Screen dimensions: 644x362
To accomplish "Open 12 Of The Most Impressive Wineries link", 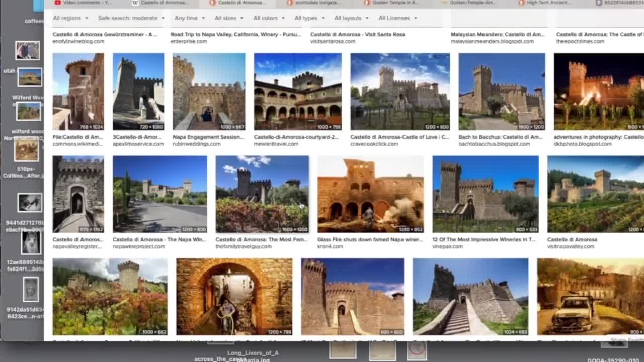I will [x=484, y=240].
